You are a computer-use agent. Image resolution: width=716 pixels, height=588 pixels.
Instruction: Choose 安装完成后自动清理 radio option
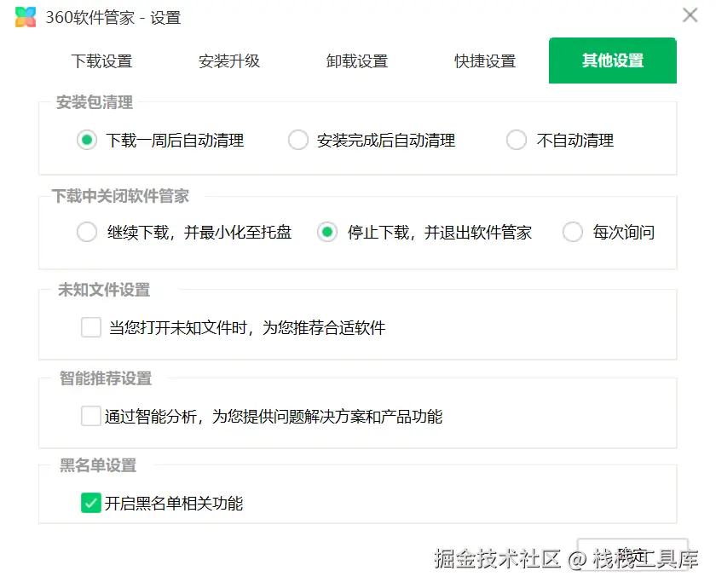[x=298, y=141]
